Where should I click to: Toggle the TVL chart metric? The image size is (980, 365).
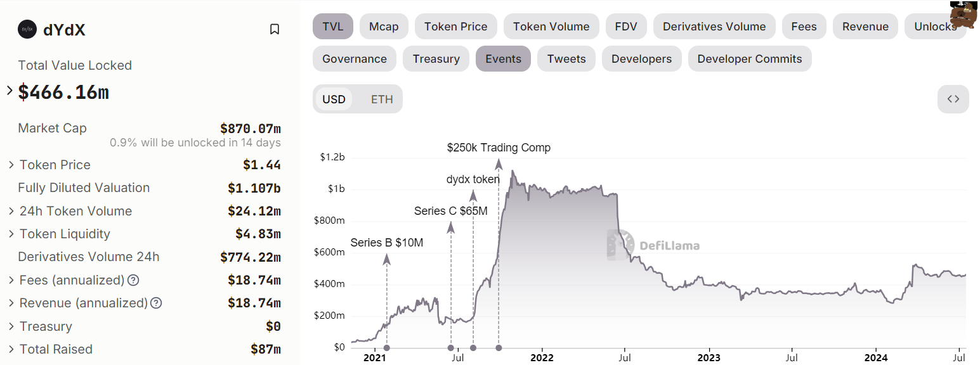[x=333, y=27]
